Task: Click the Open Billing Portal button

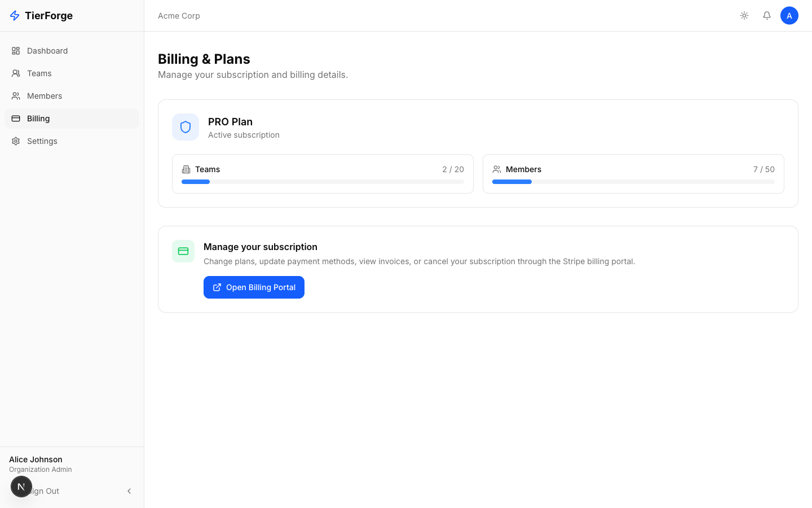Action: pos(254,287)
